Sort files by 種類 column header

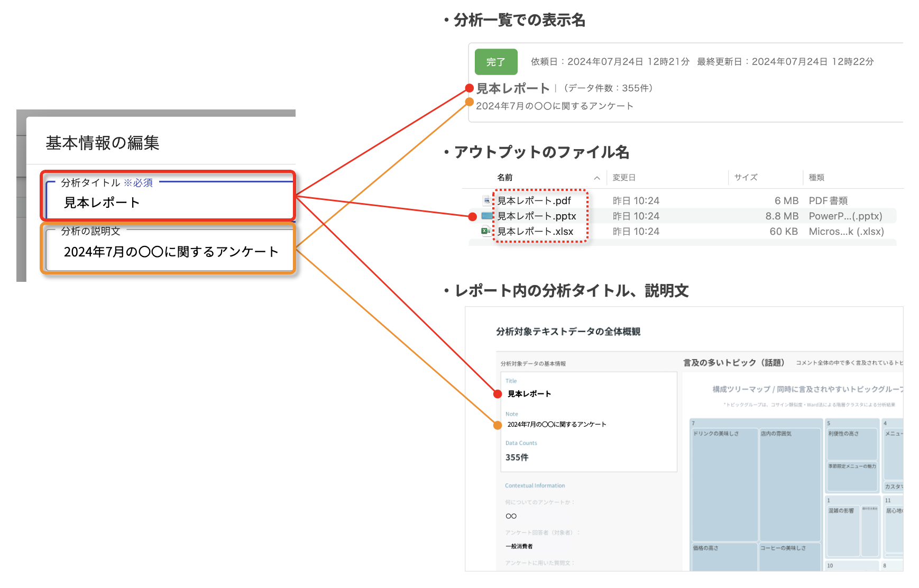pyautogui.click(x=816, y=178)
